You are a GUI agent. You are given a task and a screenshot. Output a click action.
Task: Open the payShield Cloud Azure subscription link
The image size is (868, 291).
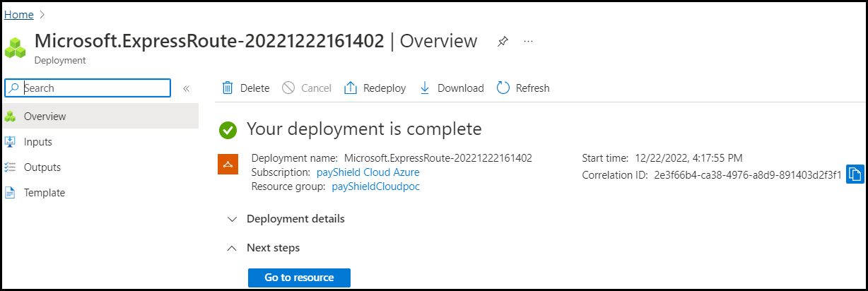click(x=368, y=172)
